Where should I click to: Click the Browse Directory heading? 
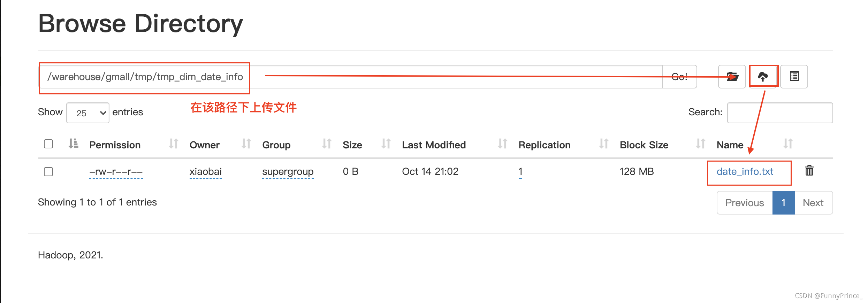pyautogui.click(x=140, y=24)
